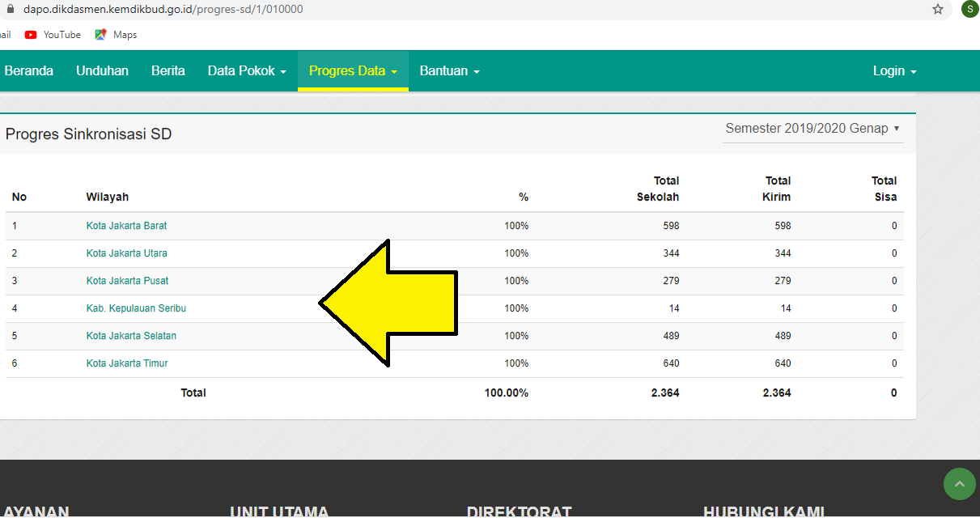Open Kota Jakarta Selatan link
This screenshot has height=522, width=980.
click(131, 336)
